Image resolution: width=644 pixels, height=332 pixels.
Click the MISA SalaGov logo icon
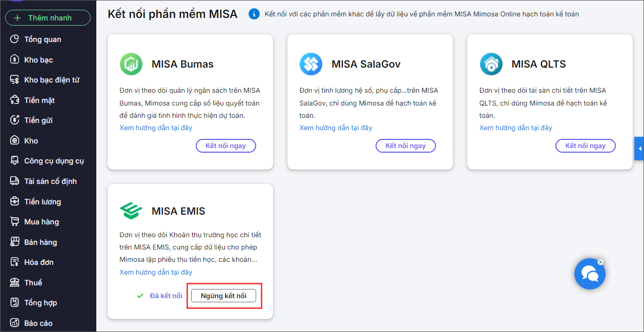(311, 64)
